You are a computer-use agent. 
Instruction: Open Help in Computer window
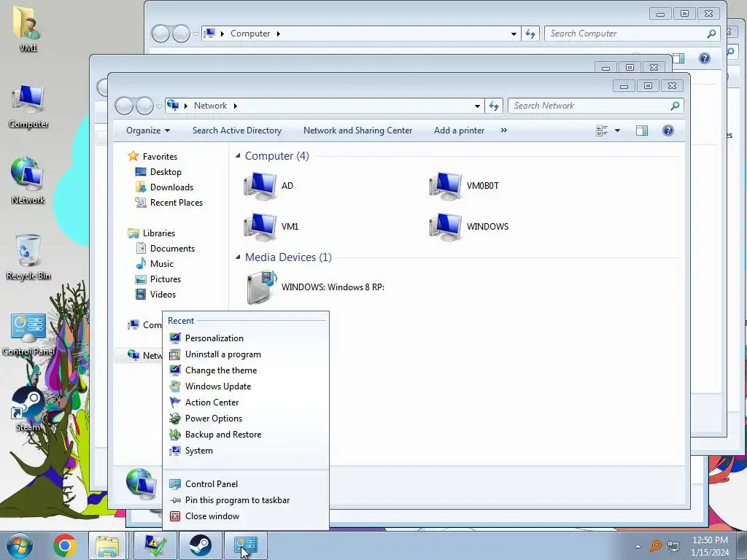(704, 58)
